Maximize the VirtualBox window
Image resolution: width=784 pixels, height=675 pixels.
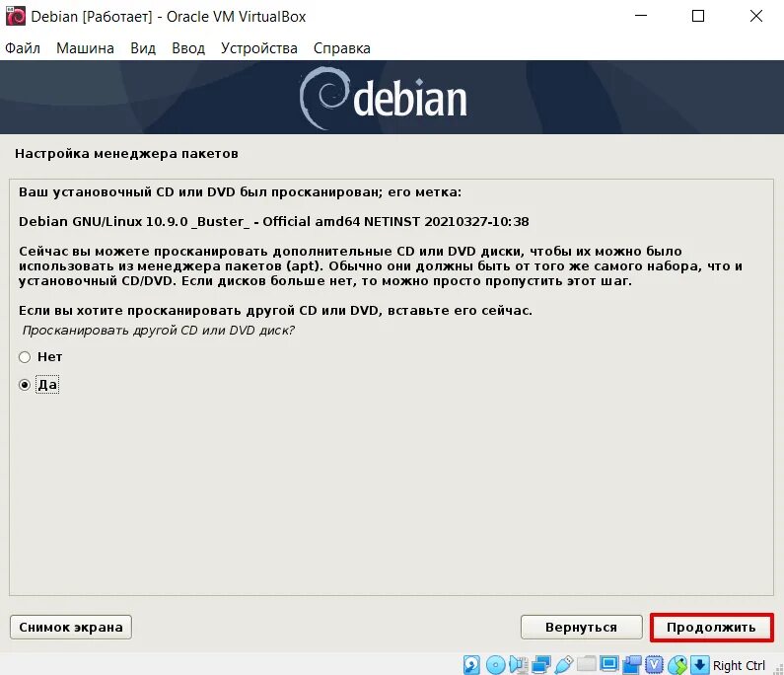[x=698, y=16]
